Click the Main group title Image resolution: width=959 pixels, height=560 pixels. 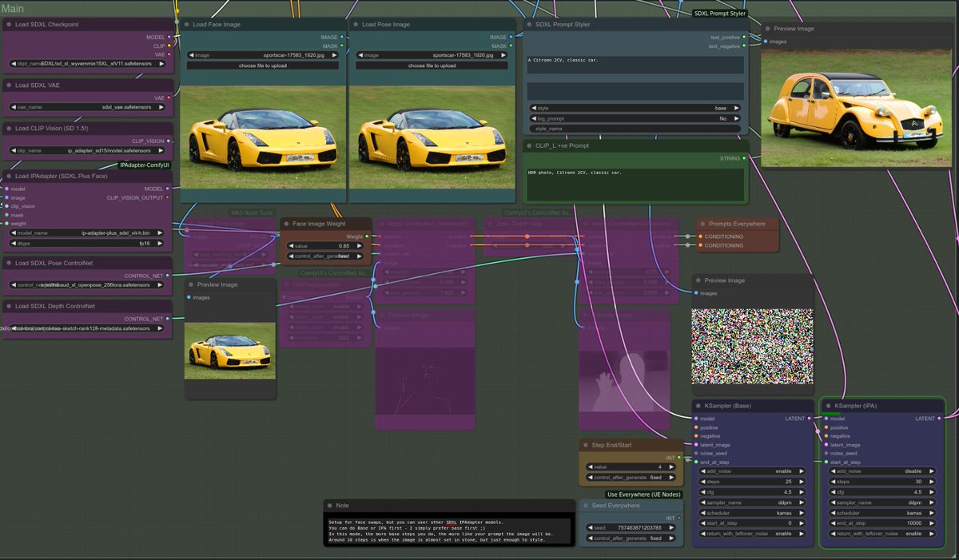[13, 8]
